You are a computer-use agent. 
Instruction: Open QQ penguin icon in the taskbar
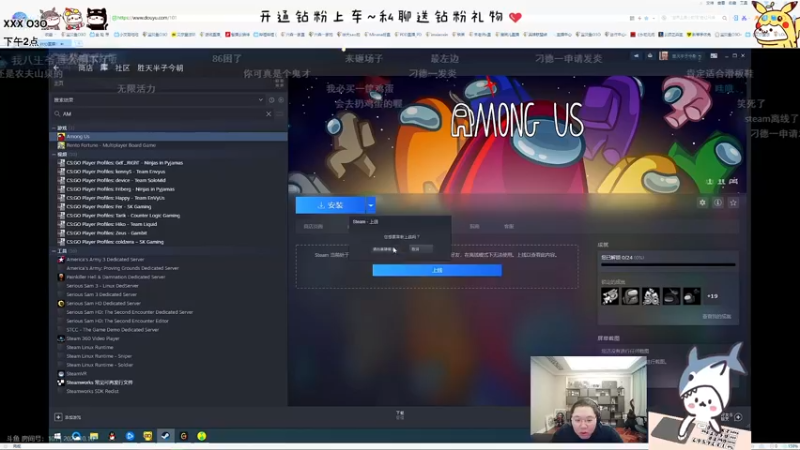[112, 436]
